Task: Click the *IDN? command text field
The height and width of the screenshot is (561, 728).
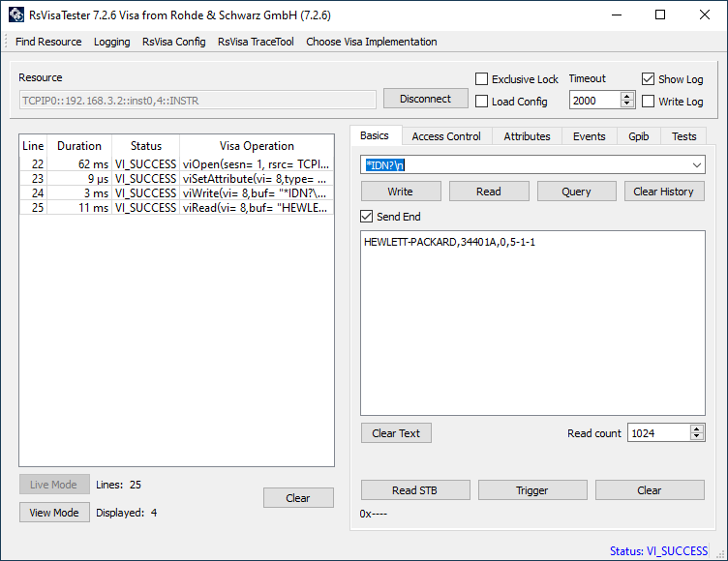Action: pos(525,165)
